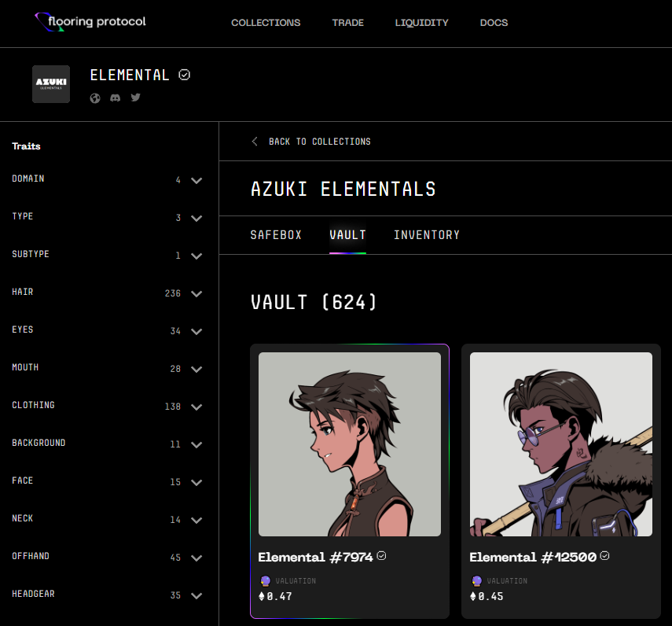Click VALUATION label under Elemental #7974
The height and width of the screenshot is (626, 672).
(296, 581)
